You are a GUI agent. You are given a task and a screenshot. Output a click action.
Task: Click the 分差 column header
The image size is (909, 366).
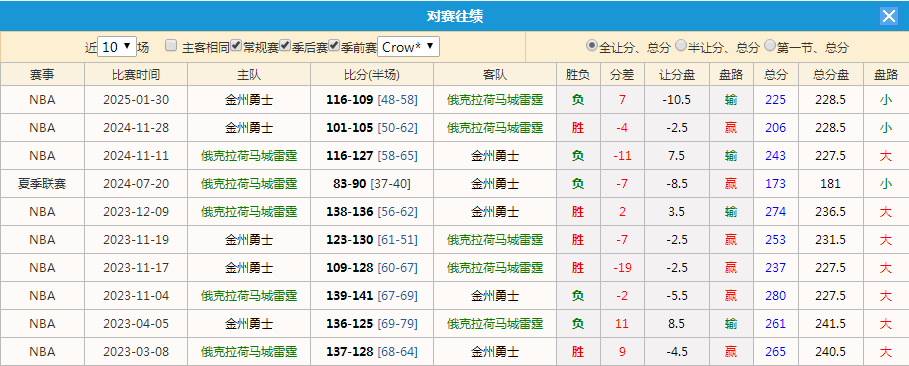coord(622,74)
